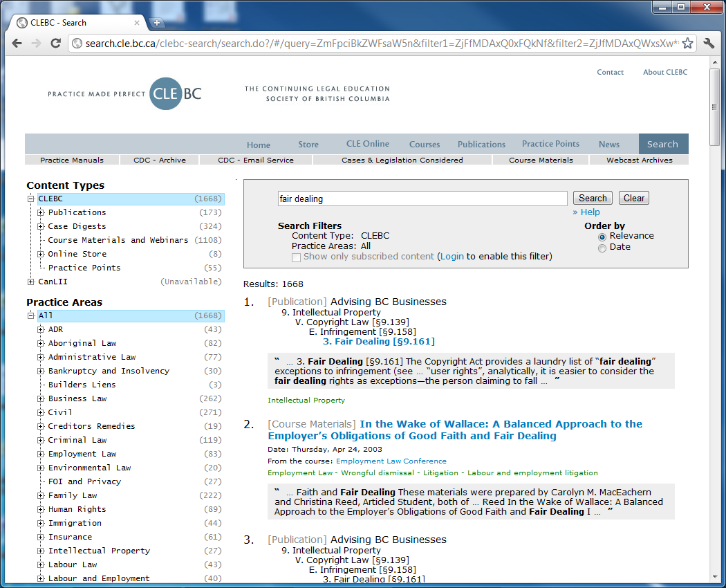Enable the Show only subscribed content checkbox

tap(296, 257)
